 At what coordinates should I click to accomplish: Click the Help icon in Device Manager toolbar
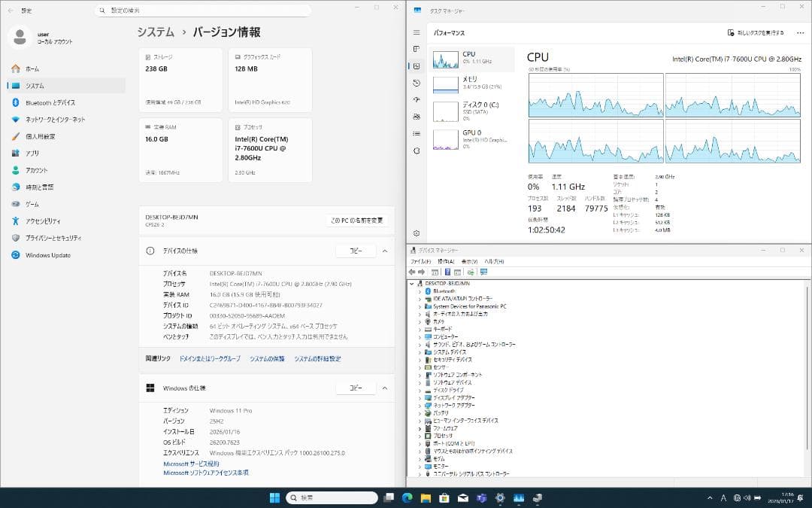tap(447, 273)
